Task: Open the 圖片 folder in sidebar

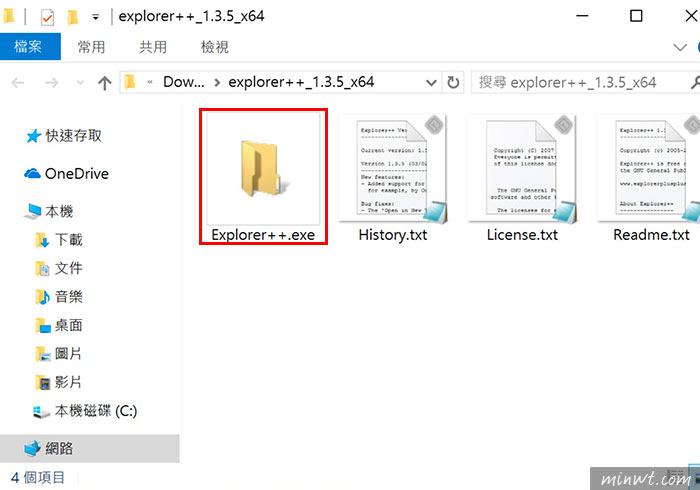Action: pos(59,354)
